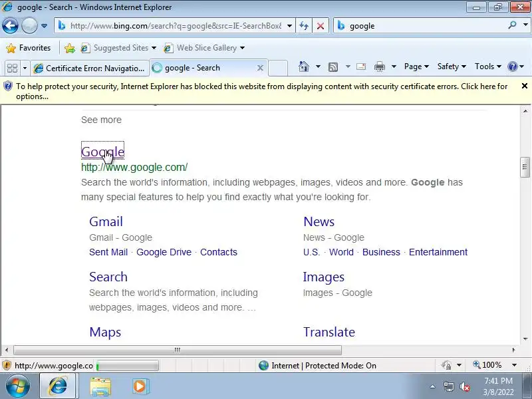Screen dimensions: 532x399
Task: Open the Google result title link
Action: tap(103, 152)
